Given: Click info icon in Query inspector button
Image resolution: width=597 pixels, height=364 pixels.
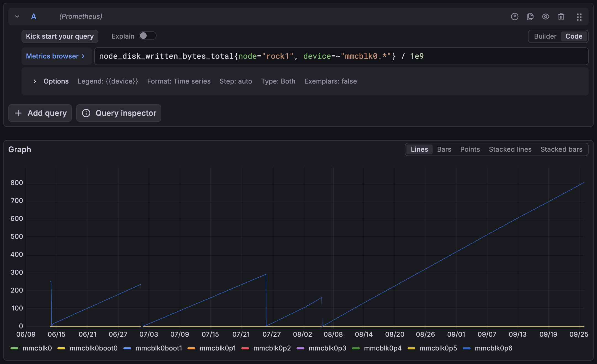Looking at the screenshot, I should tap(86, 113).
